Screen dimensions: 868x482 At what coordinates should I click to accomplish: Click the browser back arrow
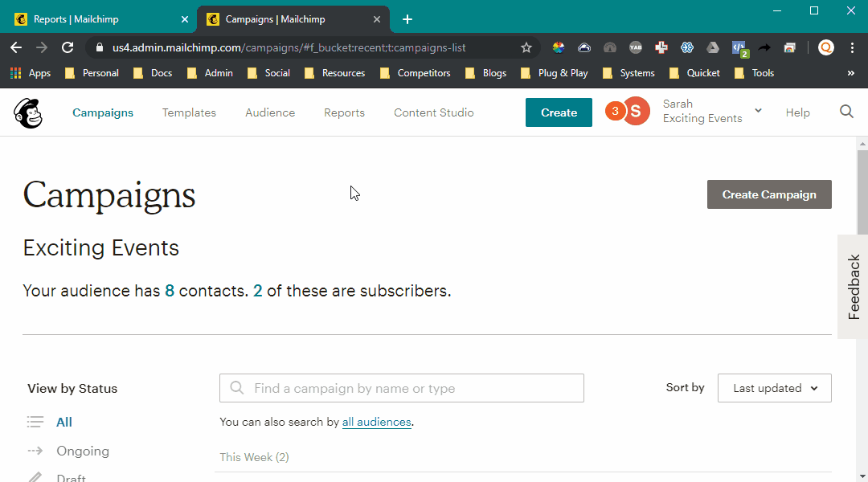point(16,47)
